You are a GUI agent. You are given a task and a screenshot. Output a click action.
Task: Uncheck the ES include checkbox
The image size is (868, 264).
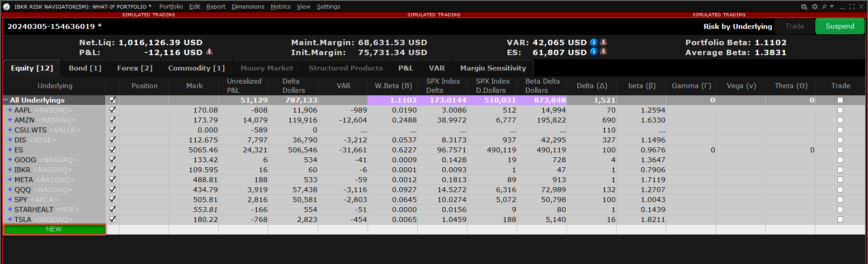pos(113,150)
